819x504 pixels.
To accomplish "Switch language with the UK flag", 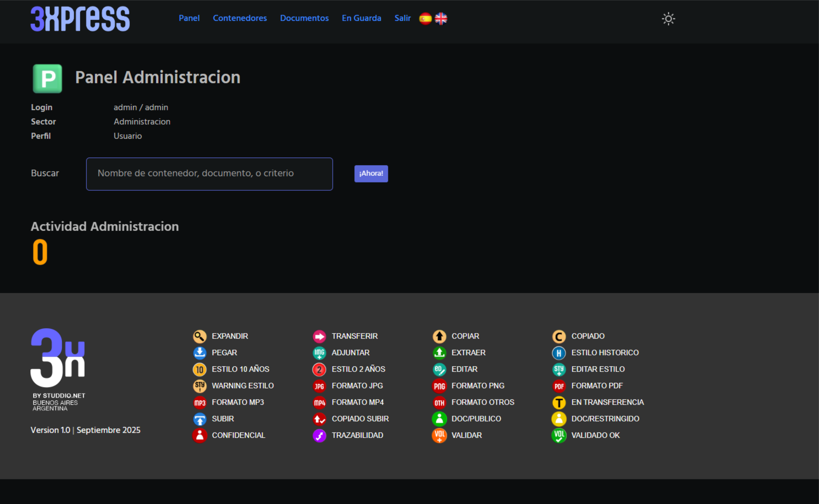I will click(441, 19).
